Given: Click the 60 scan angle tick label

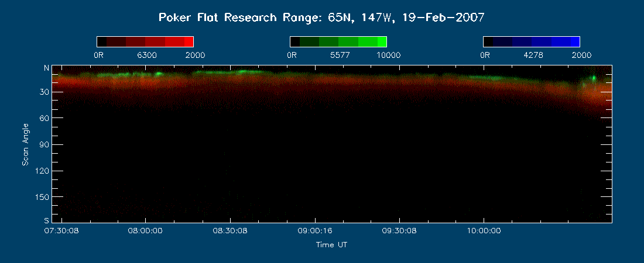Looking at the screenshot, I should pyautogui.click(x=45, y=118).
